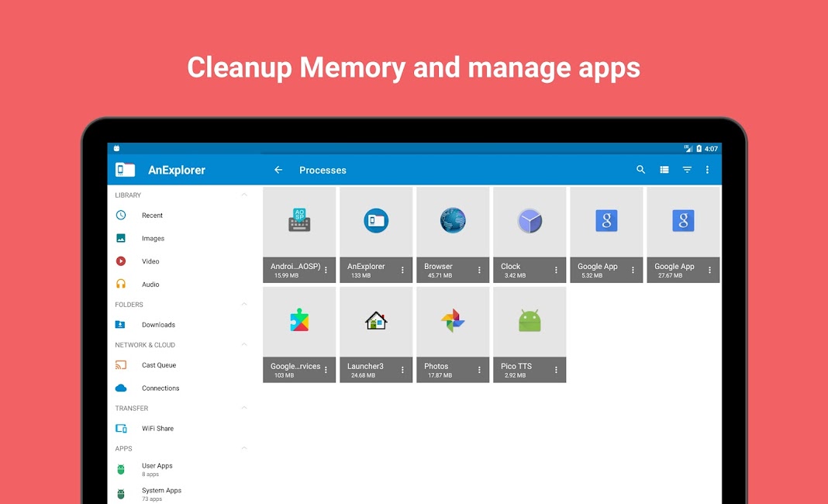Click the '15.99 MB' size label
This screenshot has width=828, height=504.
[287, 275]
